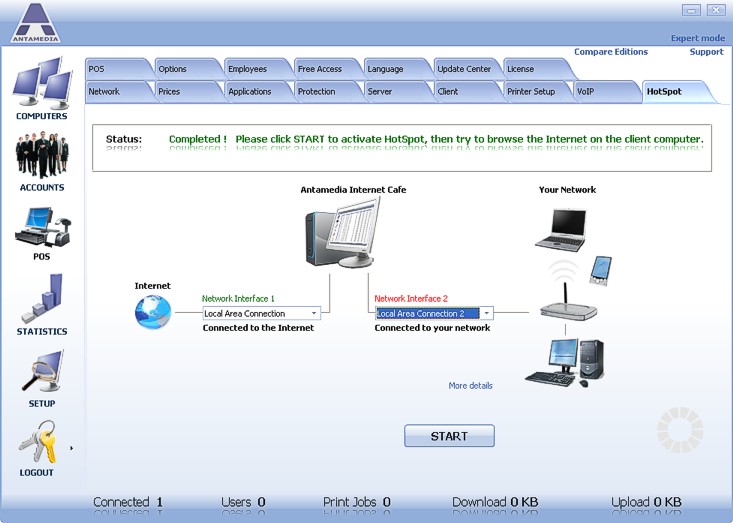The height and width of the screenshot is (523, 733).
Task: Click the wireless router icon
Action: (568, 301)
